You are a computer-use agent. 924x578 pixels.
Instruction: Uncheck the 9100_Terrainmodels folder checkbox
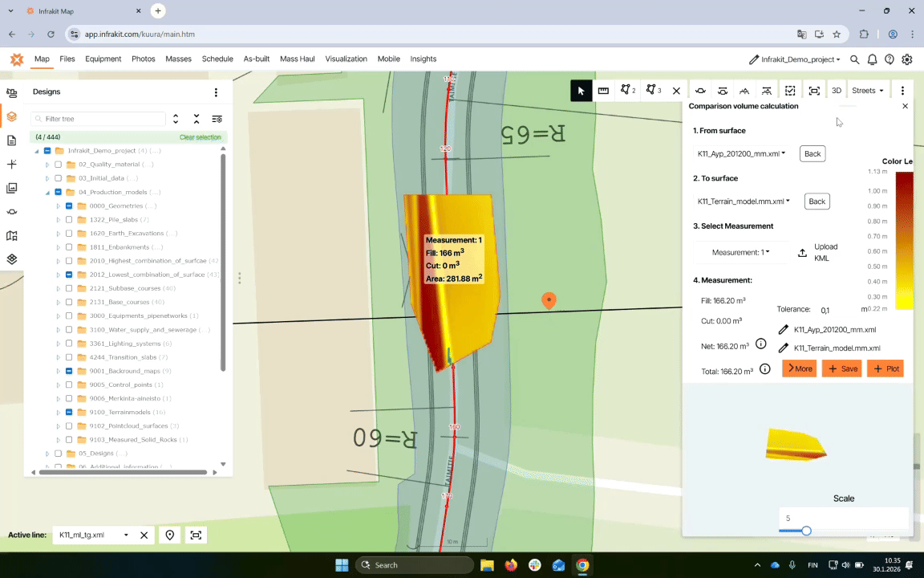(69, 412)
